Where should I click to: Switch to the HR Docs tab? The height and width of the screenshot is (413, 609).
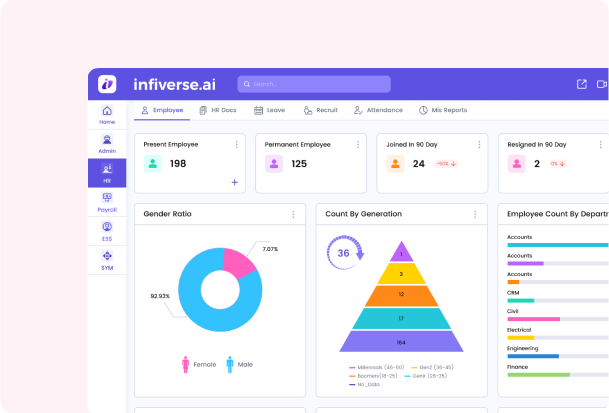pyautogui.click(x=216, y=110)
